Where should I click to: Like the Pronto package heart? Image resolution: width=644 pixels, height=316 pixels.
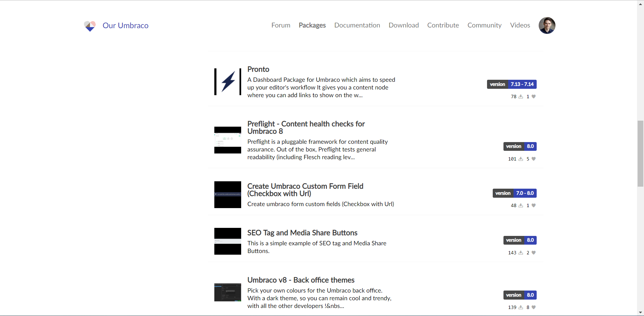[x=533, y=97]
